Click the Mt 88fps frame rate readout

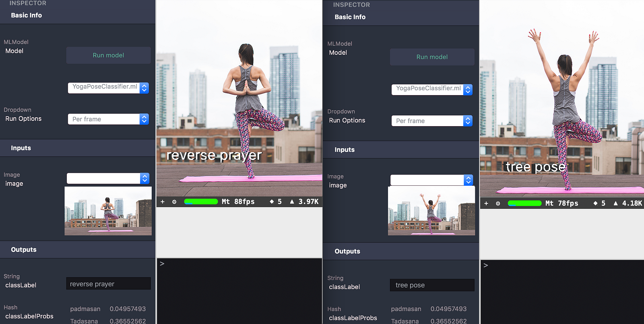(x=238, y=201)
